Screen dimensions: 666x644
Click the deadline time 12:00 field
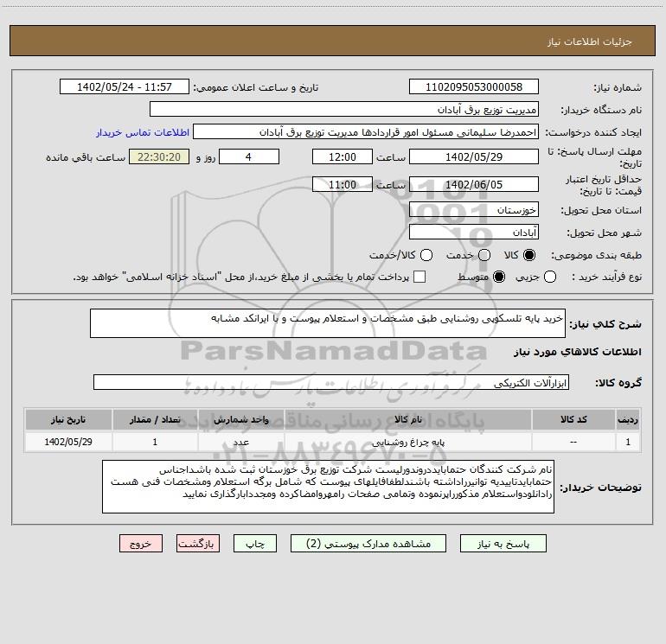(x=343, y=156)
